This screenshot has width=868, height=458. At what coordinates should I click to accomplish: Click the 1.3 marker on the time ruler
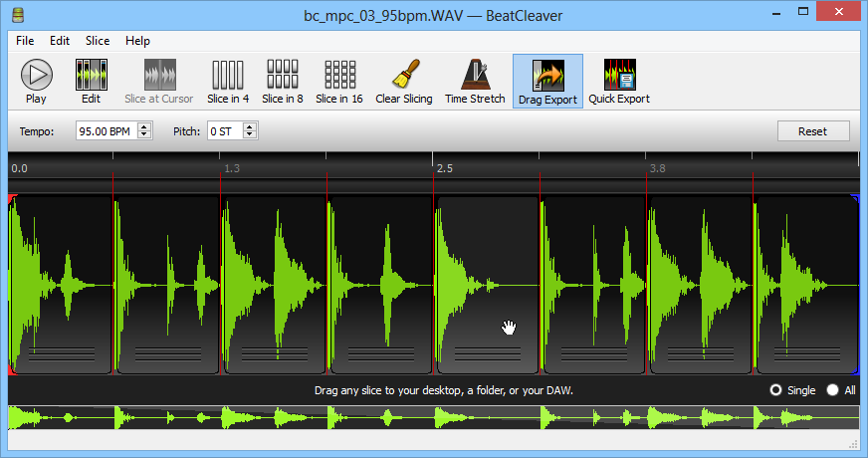[x=232, y=168]
